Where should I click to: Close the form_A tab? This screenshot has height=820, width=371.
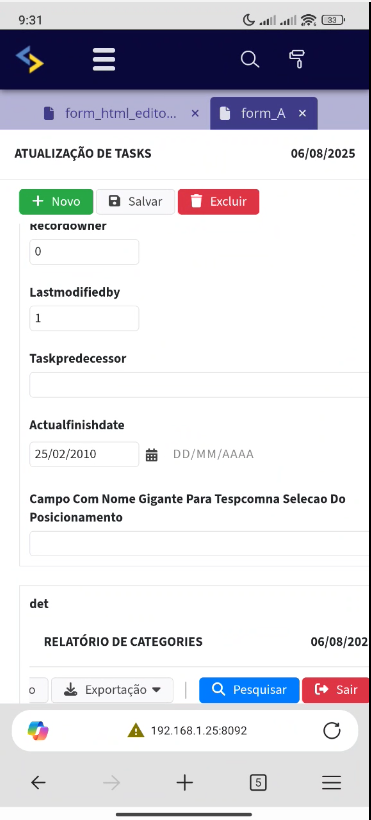click(x=302, y=113)
